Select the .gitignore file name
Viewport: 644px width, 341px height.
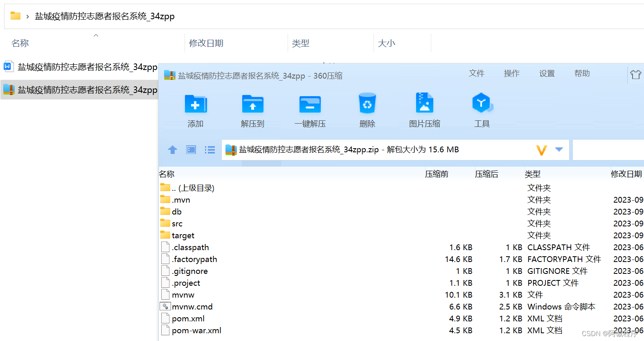(190, 271)
